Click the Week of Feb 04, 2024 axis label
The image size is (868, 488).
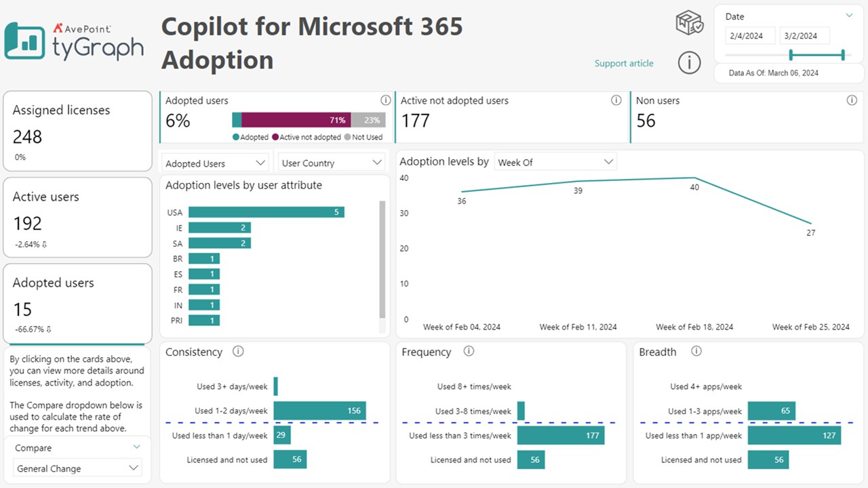click(462, 327)
